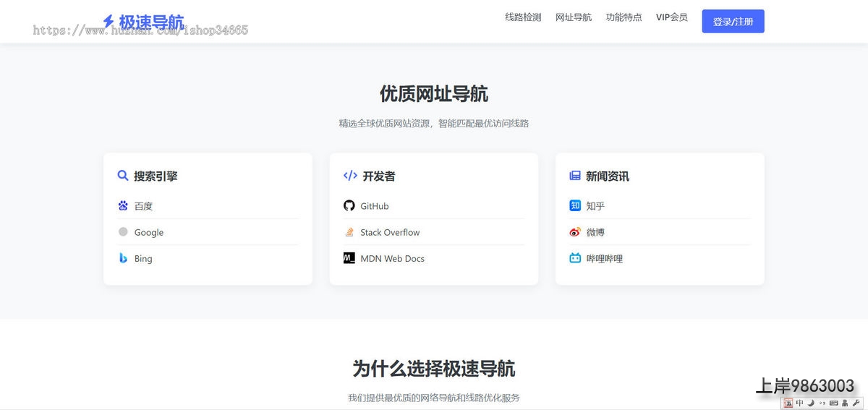Screen dimensions: 868x410
Task: Open the VIP会员 menu item
Action: tap(671, 17)
